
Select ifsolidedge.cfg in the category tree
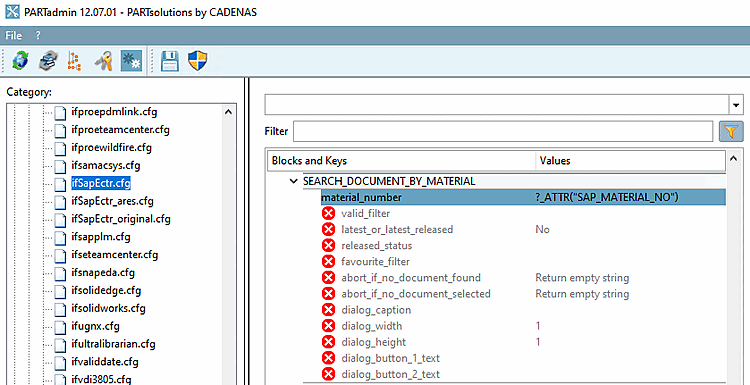106,291
